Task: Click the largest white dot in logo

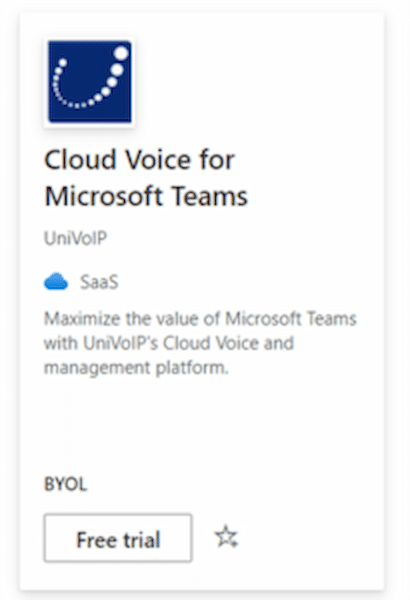Action: (x=121, y=53)
